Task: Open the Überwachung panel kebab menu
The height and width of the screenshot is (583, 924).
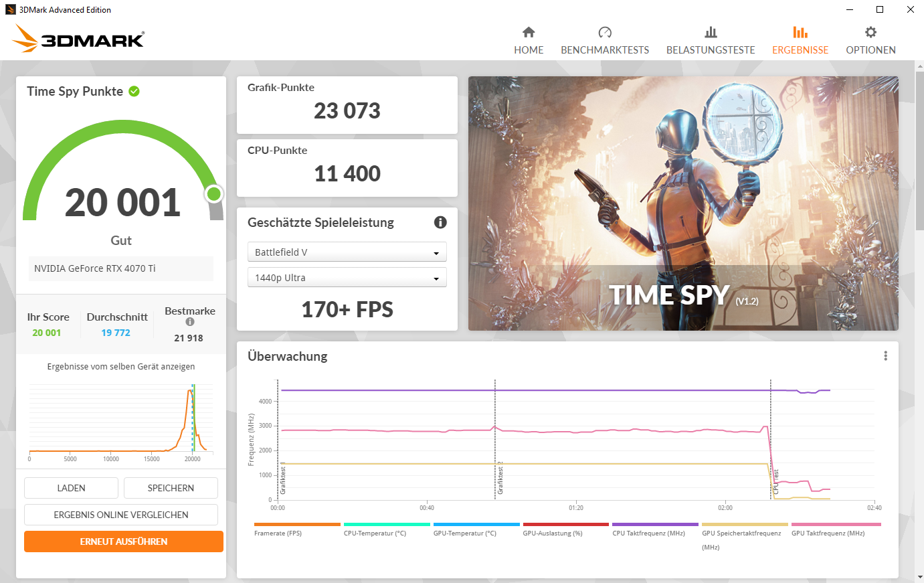Action: point(885,356)
